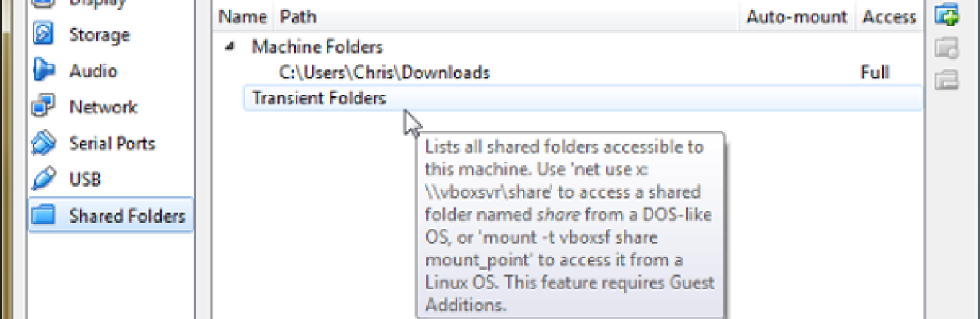Select the Machine Folders row label
The image size is (980, 319).
tap(317, 47)
